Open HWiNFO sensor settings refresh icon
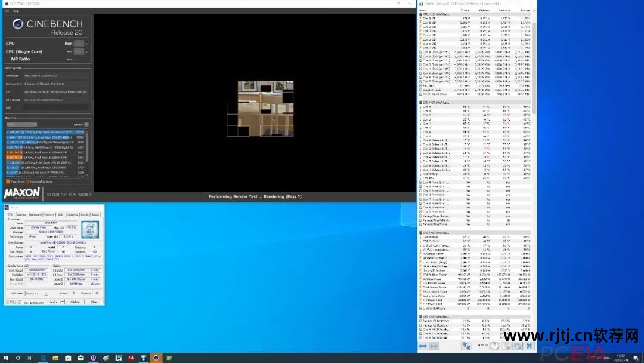The width and height of the screenshot is (644, 363). (518, 346)
